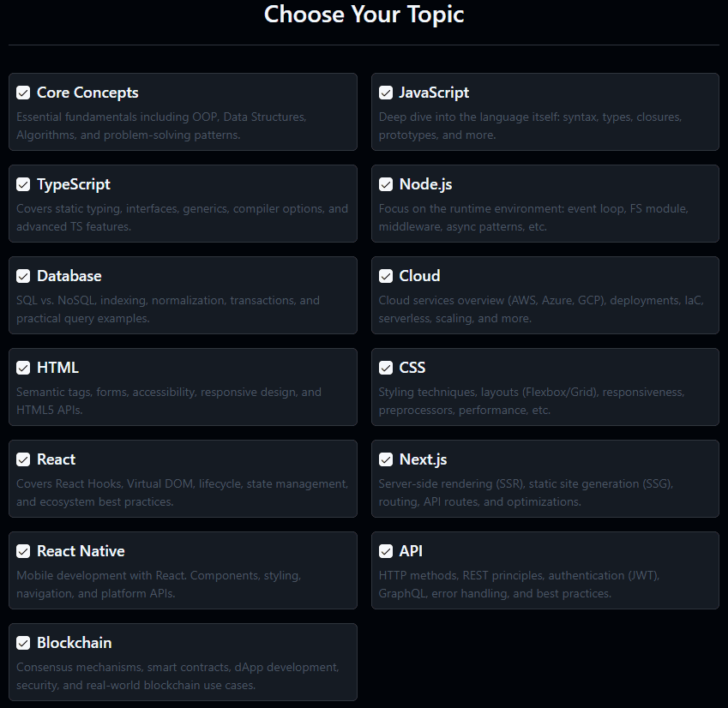
Task: Disable the Node.js checkbox
Action: tap(386, 183)
